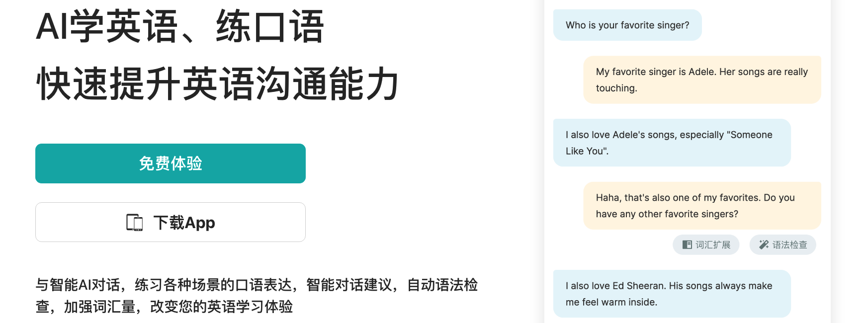Click the devices icon beside 下载App
Screen dimensions: 868x323
point(135,223)
